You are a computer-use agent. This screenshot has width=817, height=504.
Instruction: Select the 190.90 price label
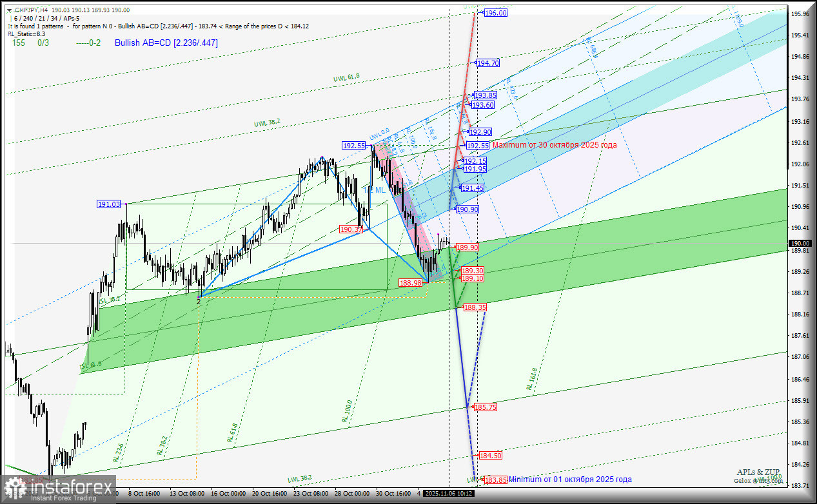[468, 209]
